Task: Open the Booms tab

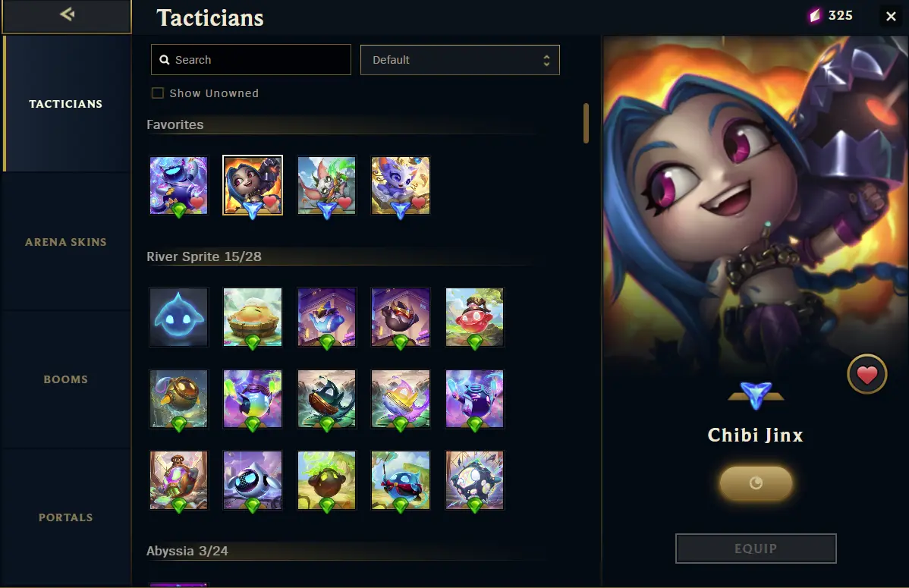Action: point(66,379)
